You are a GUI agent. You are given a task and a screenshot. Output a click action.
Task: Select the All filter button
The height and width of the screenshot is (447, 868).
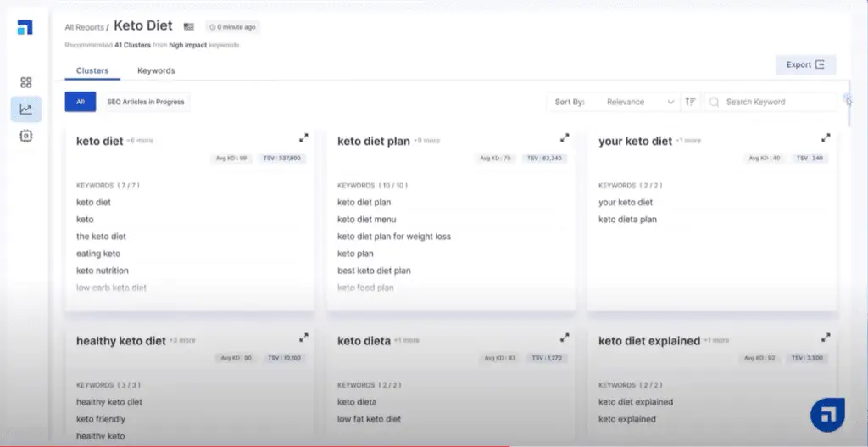pyautogui.click(x=81, y=102)
